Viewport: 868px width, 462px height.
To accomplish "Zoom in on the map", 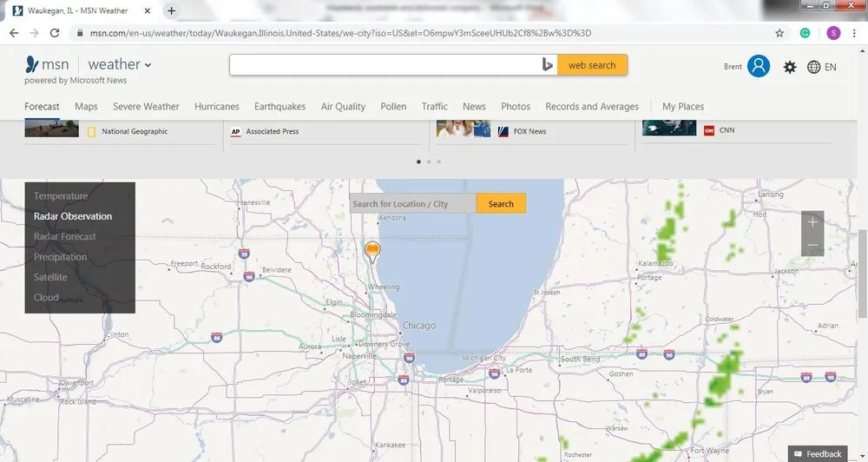I will (x=812, y=222).
